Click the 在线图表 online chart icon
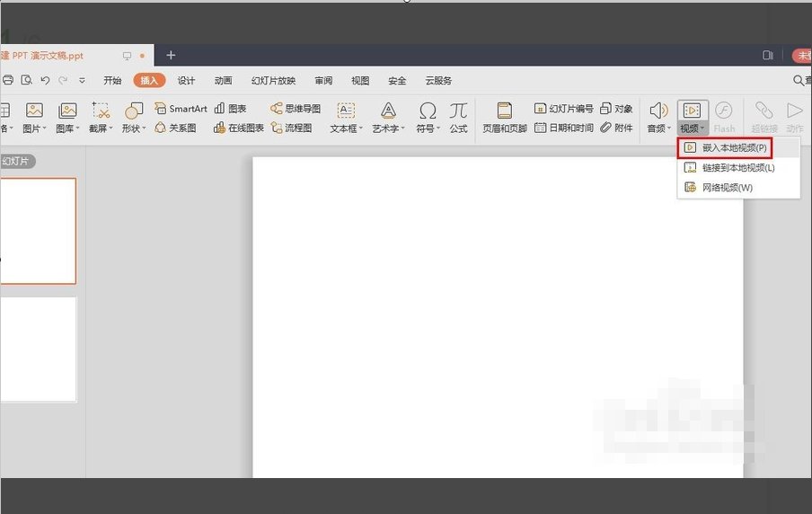Screen dimensions: 812x514 point(239,128)
